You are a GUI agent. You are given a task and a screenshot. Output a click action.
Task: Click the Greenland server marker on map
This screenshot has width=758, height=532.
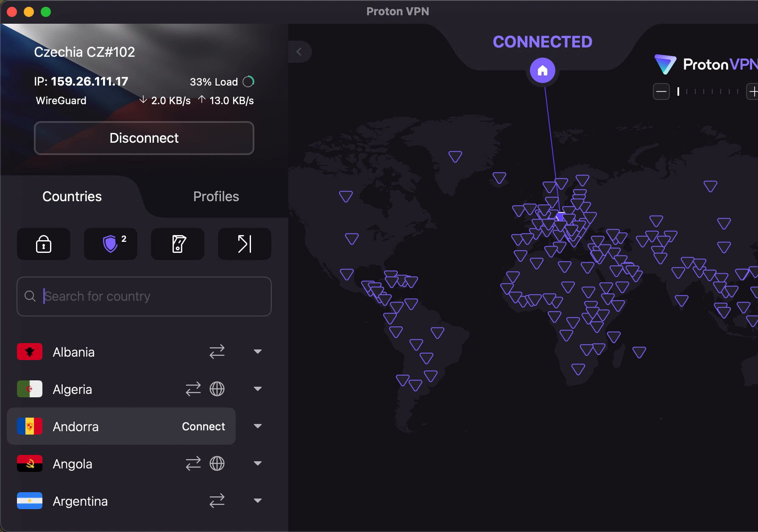pos(455,157)
